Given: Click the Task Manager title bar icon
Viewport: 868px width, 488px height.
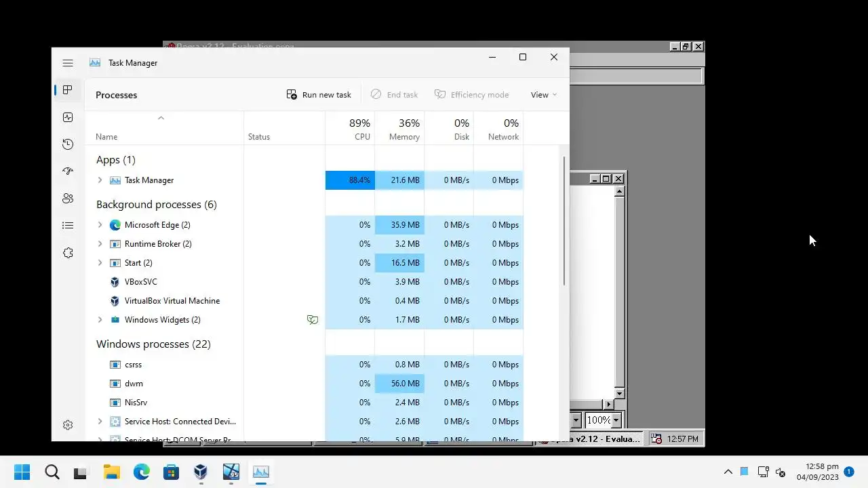Looking at the screenshot, I should click(95, 62).
